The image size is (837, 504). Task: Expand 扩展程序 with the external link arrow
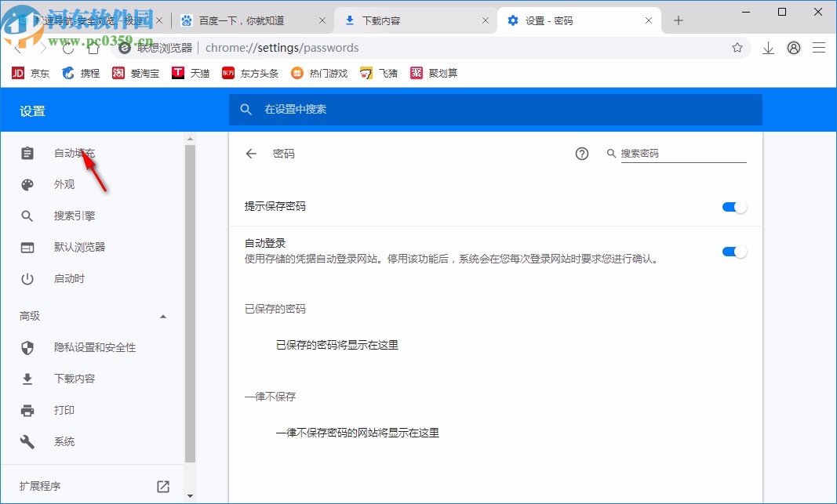(x=162, y=486)
